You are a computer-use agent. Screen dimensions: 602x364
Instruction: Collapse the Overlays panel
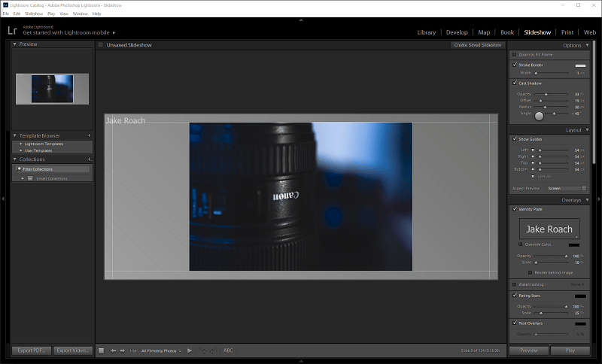(x=587, y=200)
